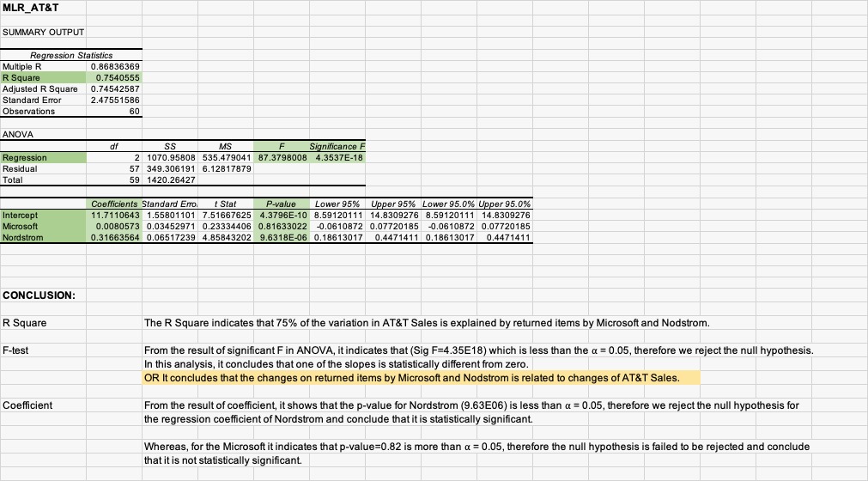Viewport: 868px width, 481px height.
Task: Click Nordstrom coefficient 0.31663564
Action: coord(114,237)
